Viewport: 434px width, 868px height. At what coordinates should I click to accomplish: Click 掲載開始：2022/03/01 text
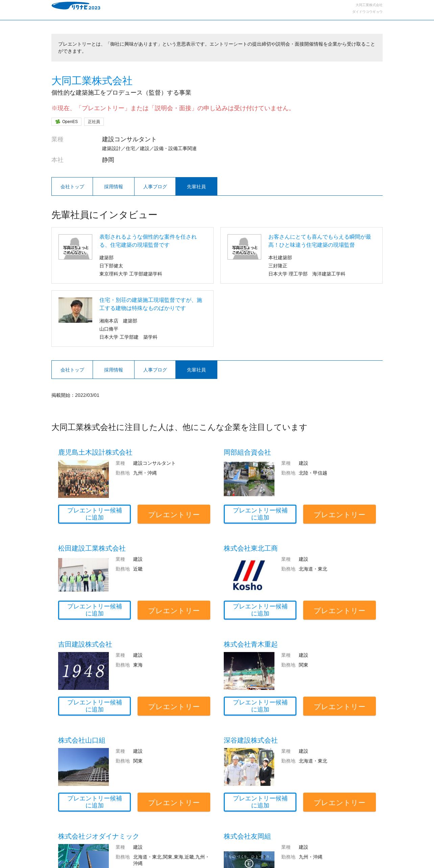click(x=75, y=395)
